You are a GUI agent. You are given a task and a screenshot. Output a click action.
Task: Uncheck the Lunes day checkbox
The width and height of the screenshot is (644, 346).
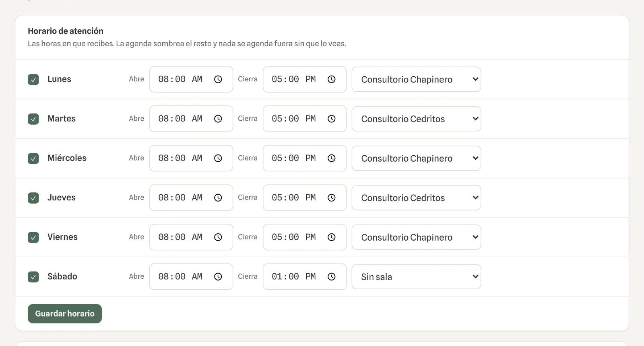[33, 79]
